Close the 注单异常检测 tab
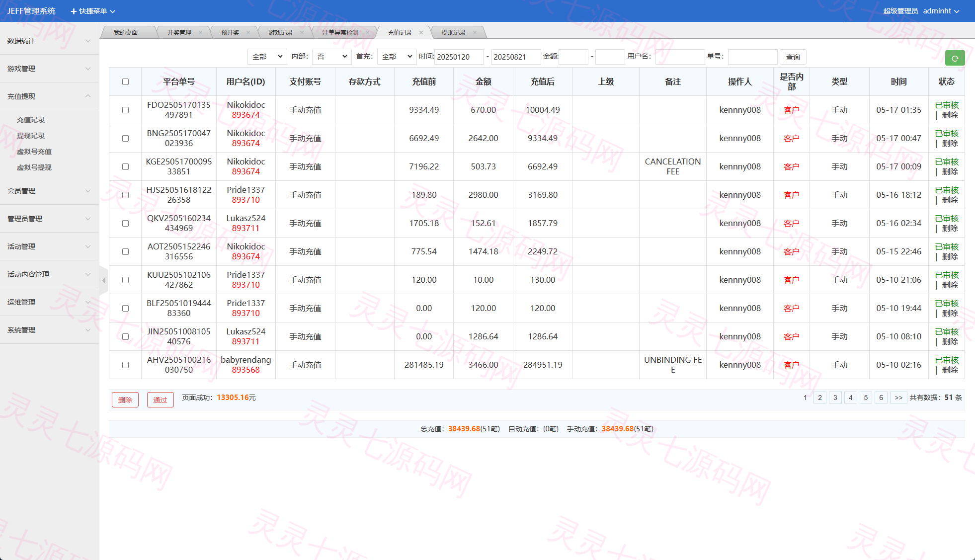 tap(367, 33)
